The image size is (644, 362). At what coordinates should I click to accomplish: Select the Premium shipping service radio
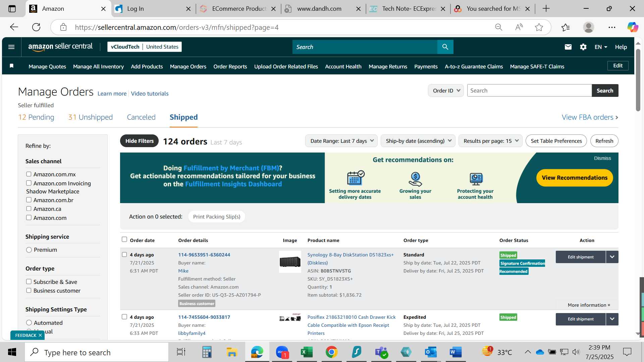click(x=29, y=250)
